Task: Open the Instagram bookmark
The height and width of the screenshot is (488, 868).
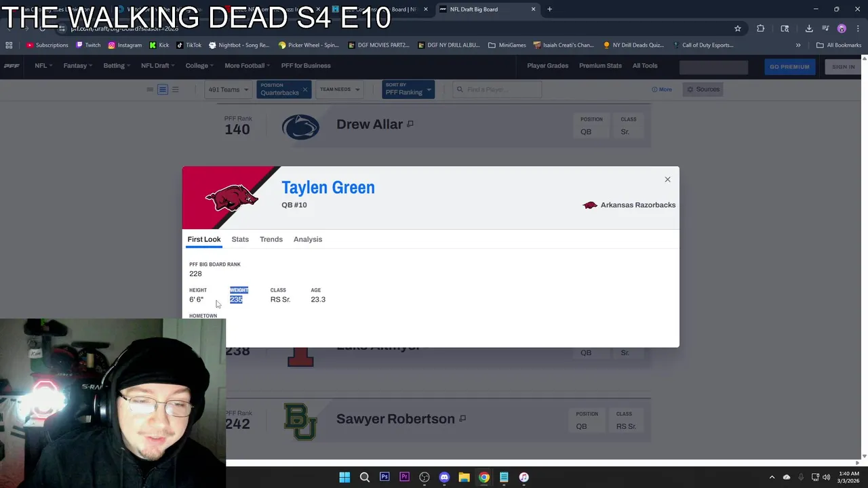Action: point(125,45)
